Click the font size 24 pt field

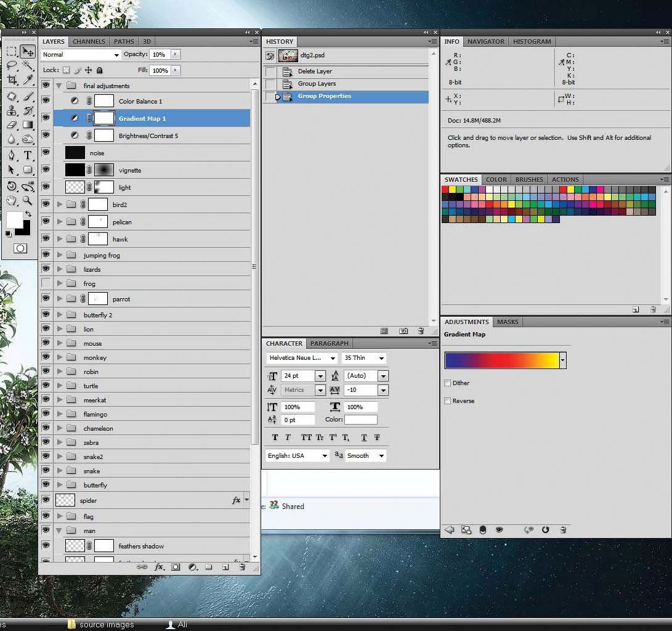[x=298, y=376]
